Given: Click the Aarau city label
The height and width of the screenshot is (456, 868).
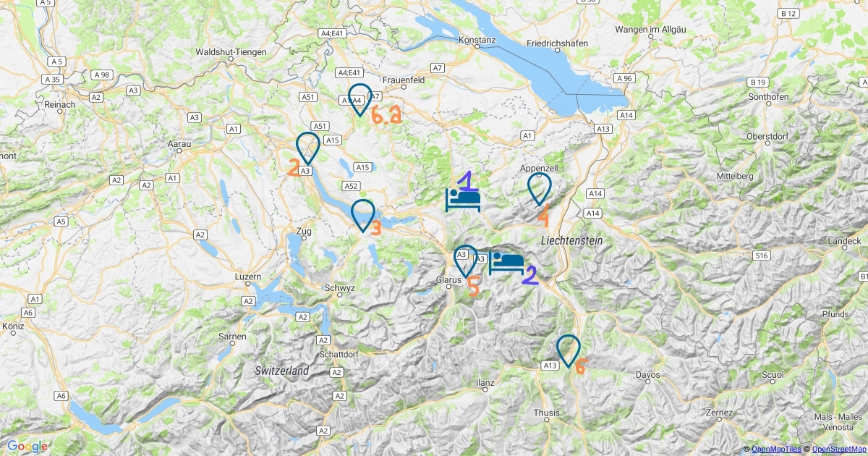Looking at the screenshot, I should (x=179, y=145).
